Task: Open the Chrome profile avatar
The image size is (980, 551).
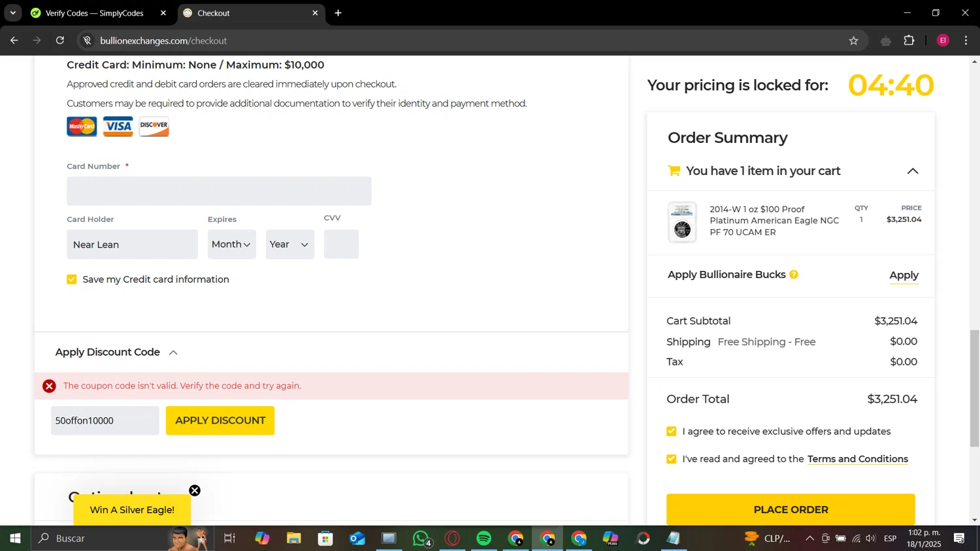Action: click(943, 40)
